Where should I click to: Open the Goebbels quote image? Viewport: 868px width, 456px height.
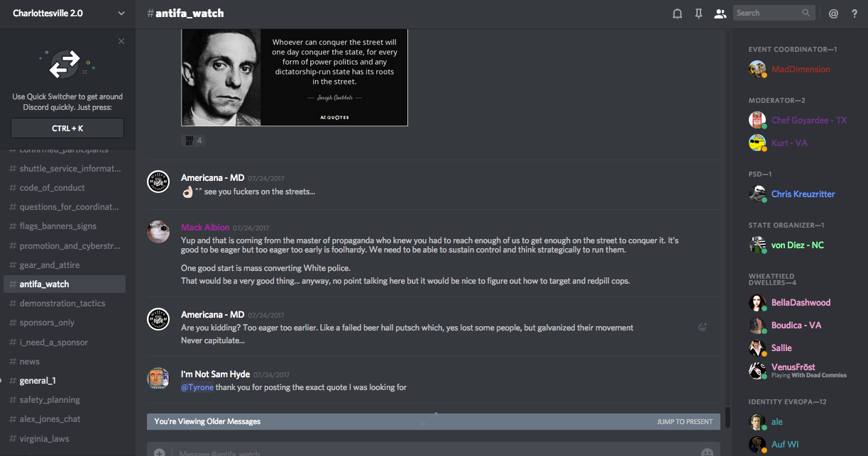[x=295, y=77]
